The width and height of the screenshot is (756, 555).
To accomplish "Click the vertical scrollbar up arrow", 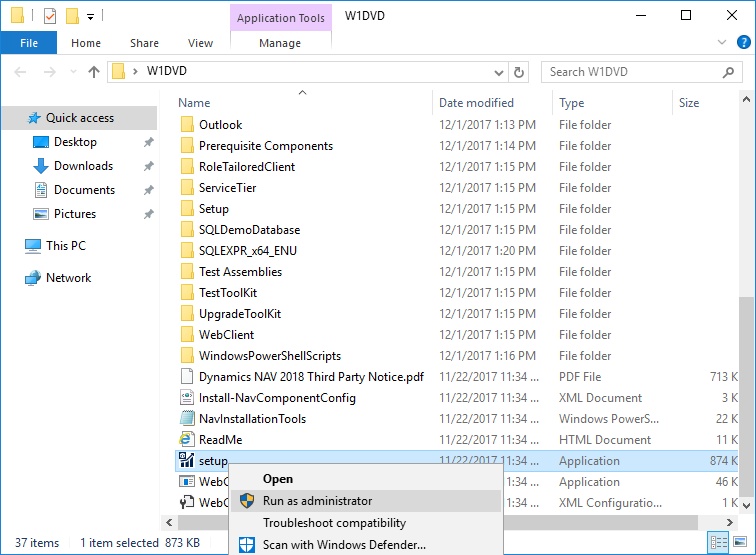I will coord(746,99).
